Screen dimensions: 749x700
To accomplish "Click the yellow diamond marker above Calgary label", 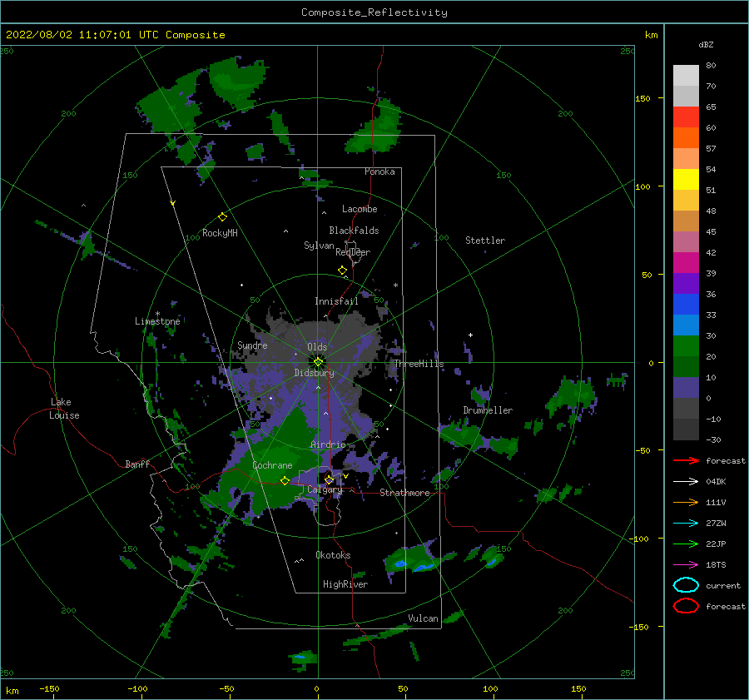I will (x=329, y=479).
